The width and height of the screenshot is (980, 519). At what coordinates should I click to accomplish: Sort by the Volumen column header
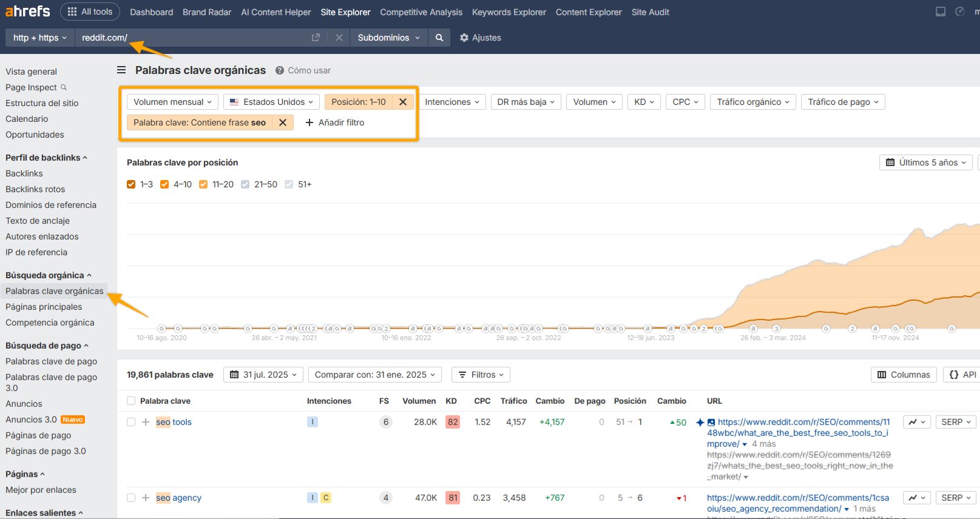point(419,401)
